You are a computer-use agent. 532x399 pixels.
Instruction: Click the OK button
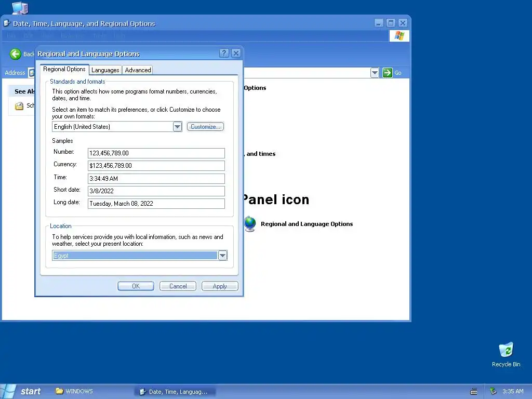coord(136,286)
